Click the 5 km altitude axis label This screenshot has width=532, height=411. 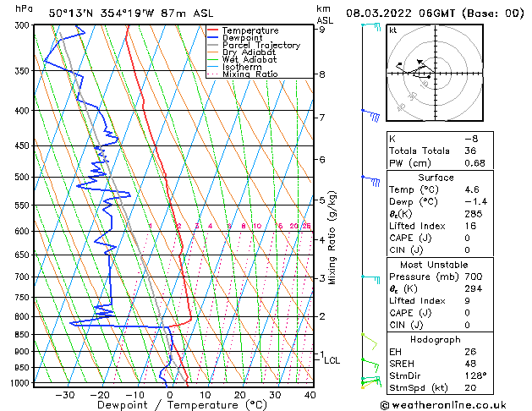pyautogui.click(x=321, y=200)
